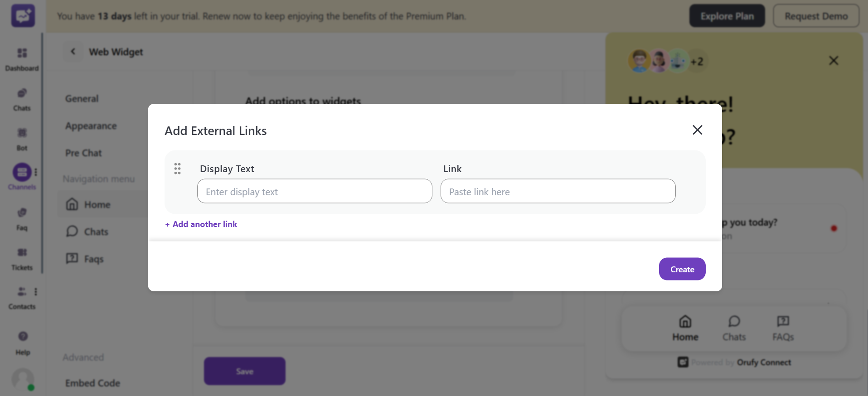Click inside the Enter display text field
This screenshot has height=396, width=868.
pos(315,191)
